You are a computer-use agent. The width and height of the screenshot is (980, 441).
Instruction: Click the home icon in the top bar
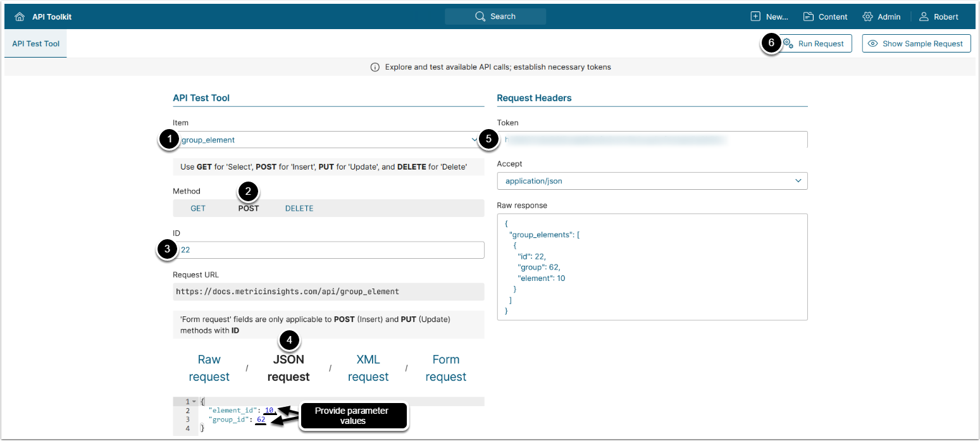click(x=20, y=17)
